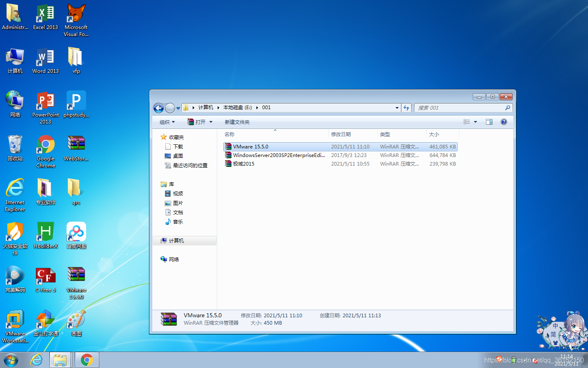This screenshot has height=368, width=588.
Task: Open 画图 (Paint) desktop shortcut
Action: [76, 323]
